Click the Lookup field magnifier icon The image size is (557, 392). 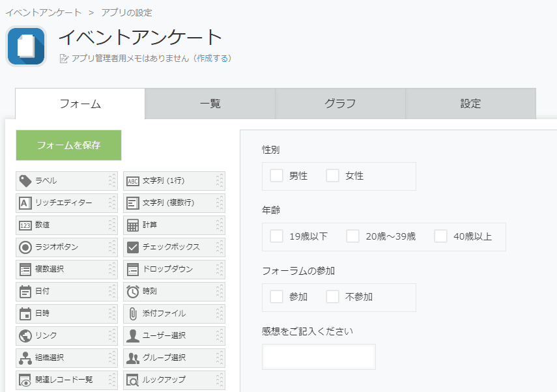pos(133,380)
